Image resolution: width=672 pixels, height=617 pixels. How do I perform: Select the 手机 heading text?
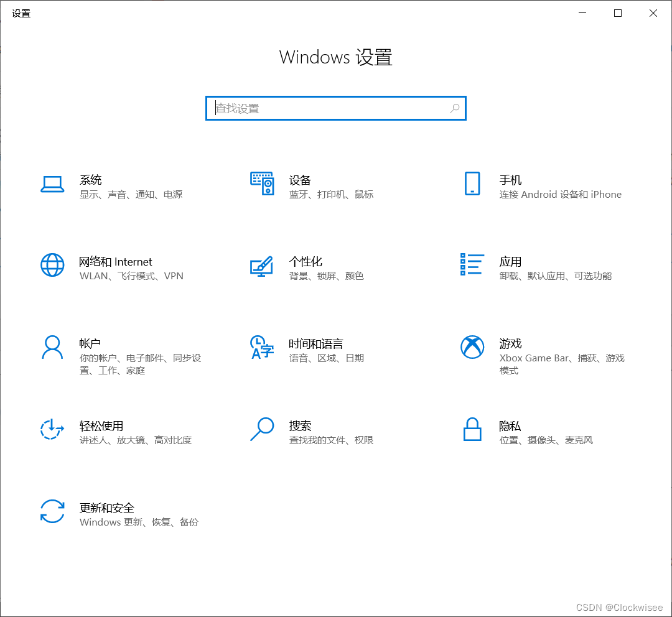tap(510, 180)
